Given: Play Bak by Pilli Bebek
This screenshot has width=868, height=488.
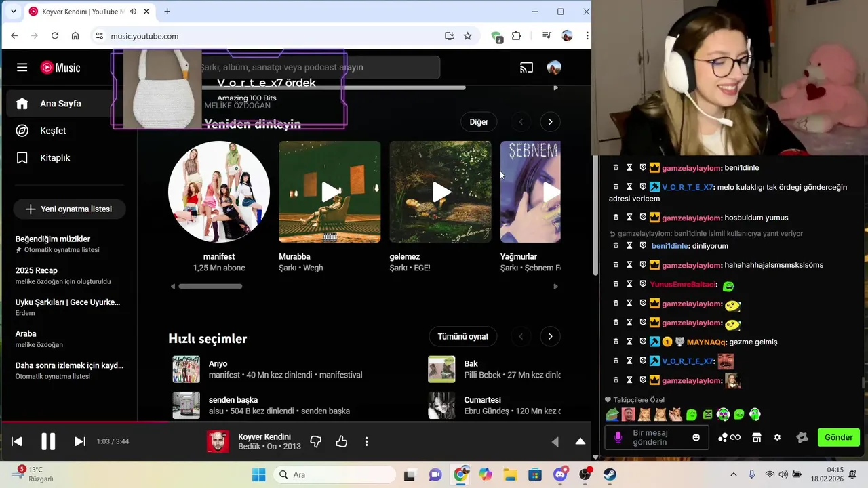Looking at the screenshot, I should (x=441, y=369).
